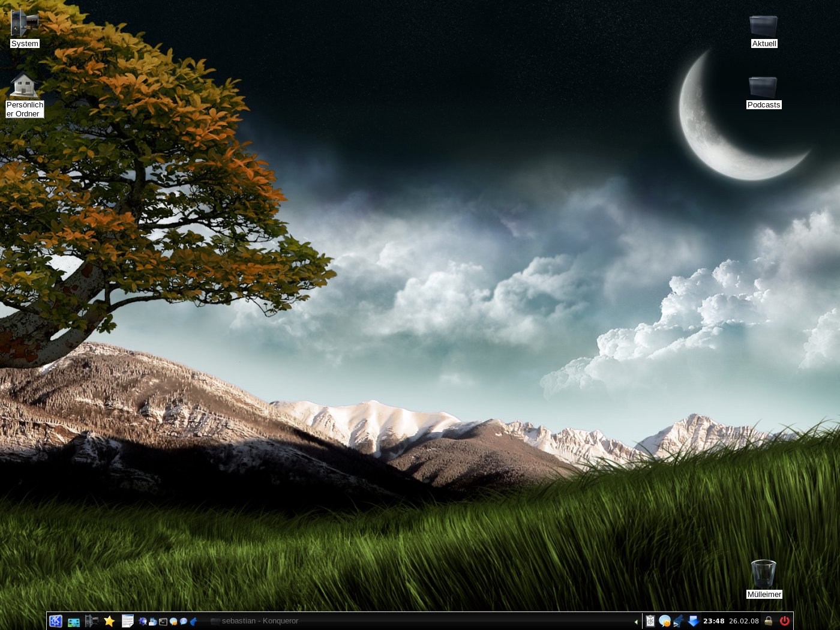Open the system panel icon in taskbar

coord(91,621)
